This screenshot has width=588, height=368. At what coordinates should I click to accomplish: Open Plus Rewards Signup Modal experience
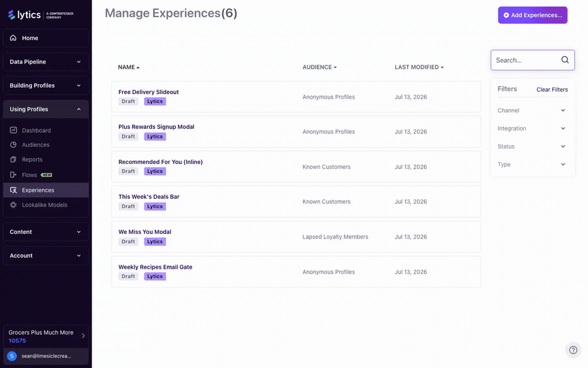(x=156, y=127)
